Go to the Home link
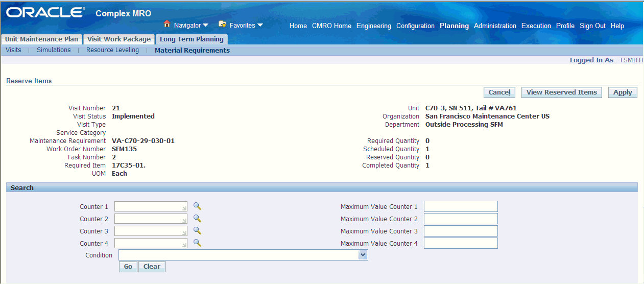Screen dimensions: 644x284 point(298,26)
